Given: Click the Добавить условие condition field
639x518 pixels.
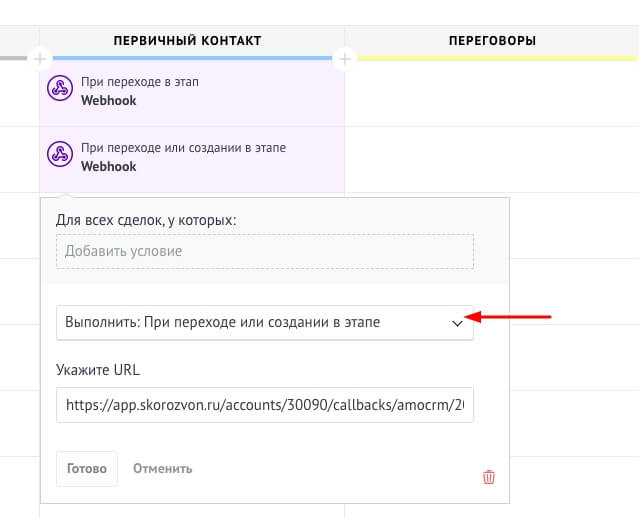Looking at the screenshot, I should pos(264,251).
